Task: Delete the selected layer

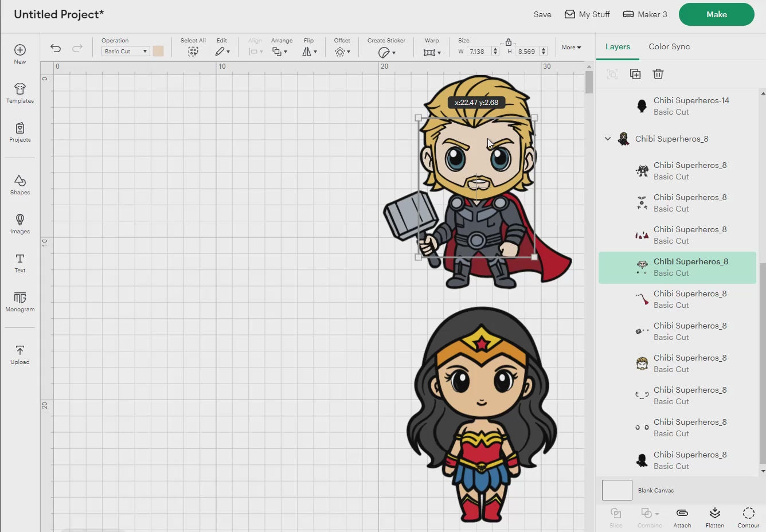Action: point(658,74)
